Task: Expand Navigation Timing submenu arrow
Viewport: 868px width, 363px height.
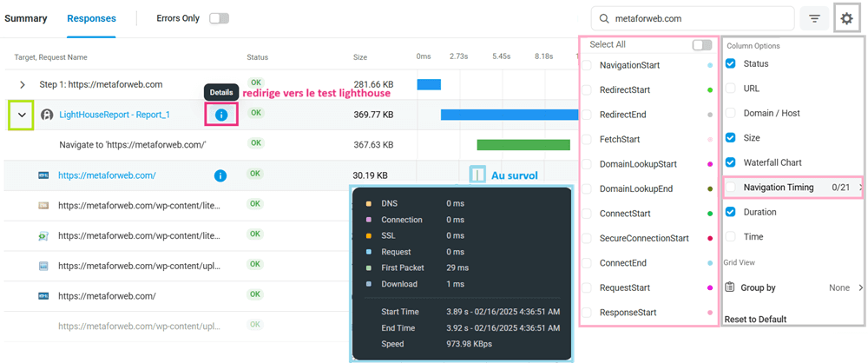Action: (859, 188)
